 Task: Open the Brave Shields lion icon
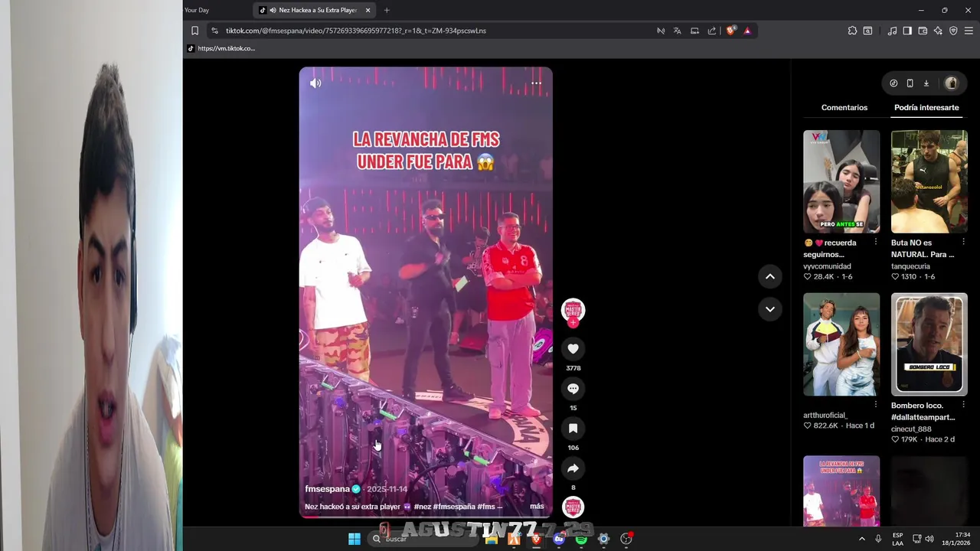(730, 31)
